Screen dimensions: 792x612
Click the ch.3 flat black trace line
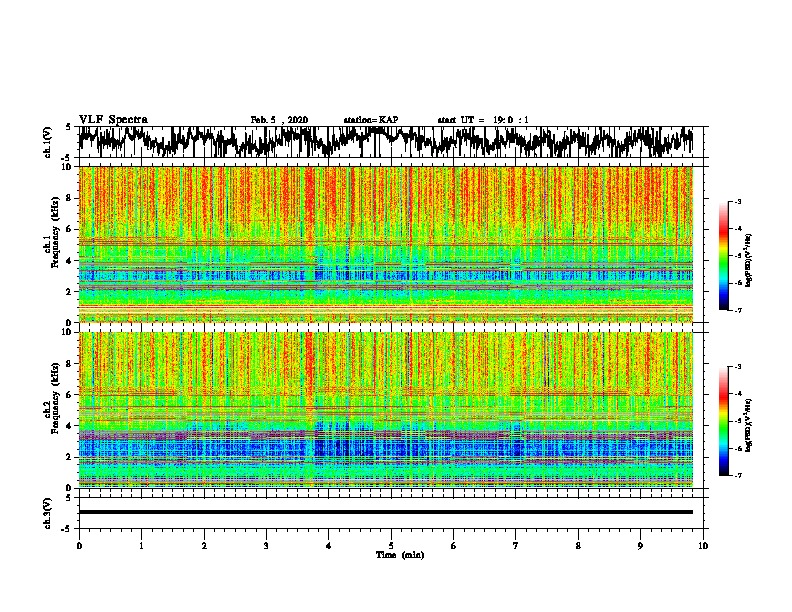[386, 512]
